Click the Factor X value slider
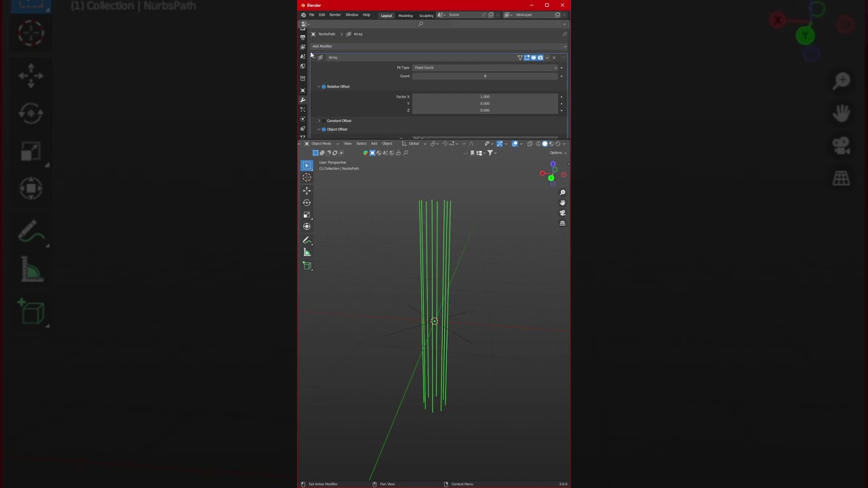The image size is (868, 488). (485, 97)
